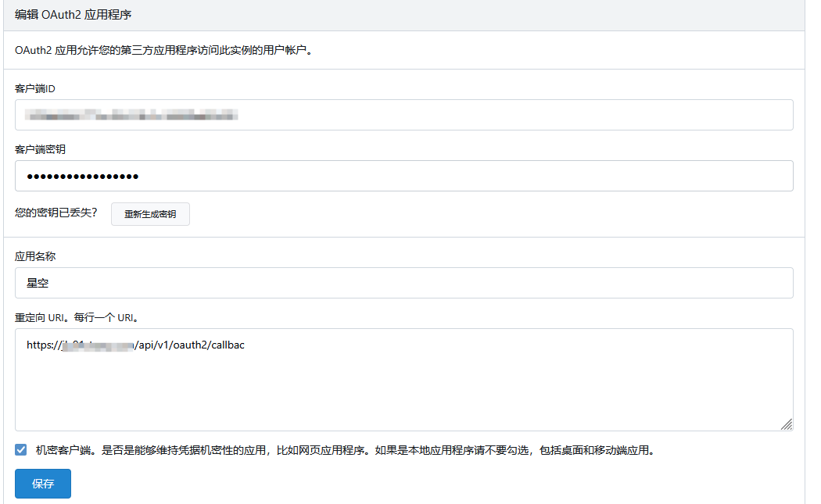This screenshot has width=821, height=504.
Task: Click the 重新生成密钥 button
Action: 150,214
